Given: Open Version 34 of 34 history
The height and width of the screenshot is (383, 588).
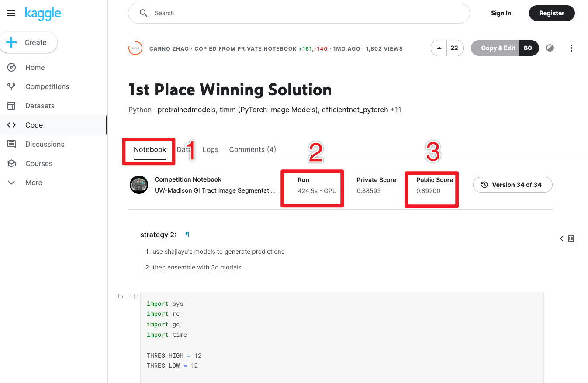Looking at the screenshot, I should pos(512,185).
